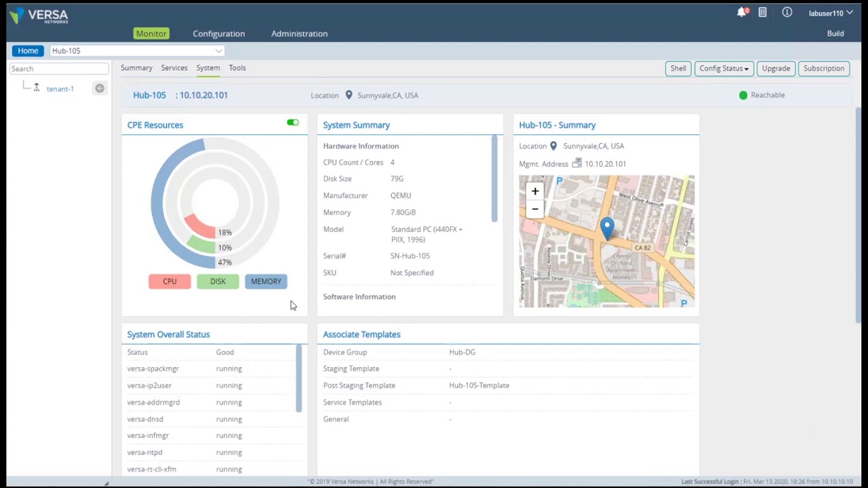Click the System Summary panel scrollbar
The height and width of the screenshot is (488, 868).
(494, 178)
